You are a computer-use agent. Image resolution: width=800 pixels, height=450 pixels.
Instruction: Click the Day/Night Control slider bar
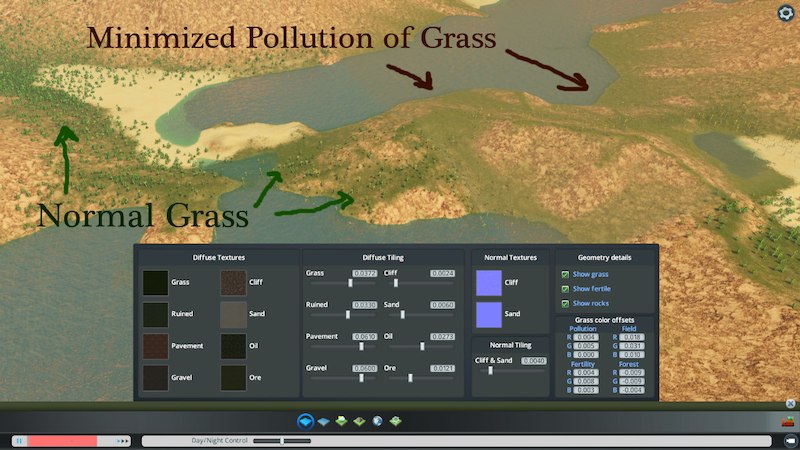click(281, 440)
